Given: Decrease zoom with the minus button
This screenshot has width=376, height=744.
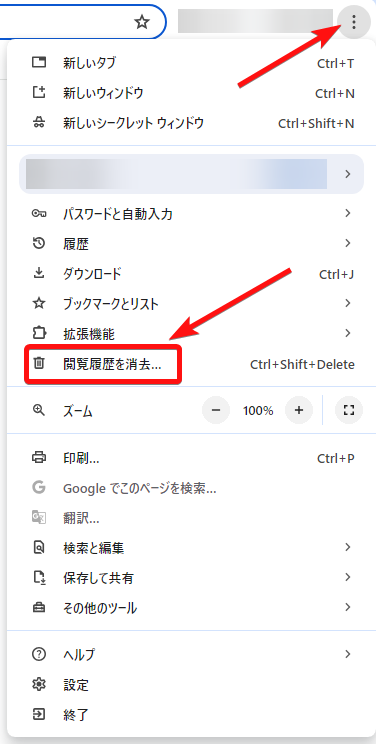Looking at the screenshot, I should pos(216,410).
